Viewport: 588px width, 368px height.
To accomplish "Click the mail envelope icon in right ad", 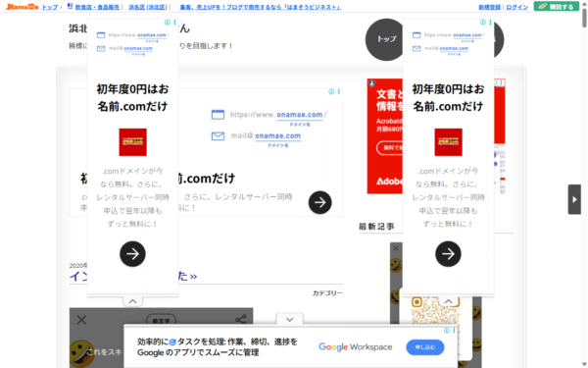I will pos(416,49).
